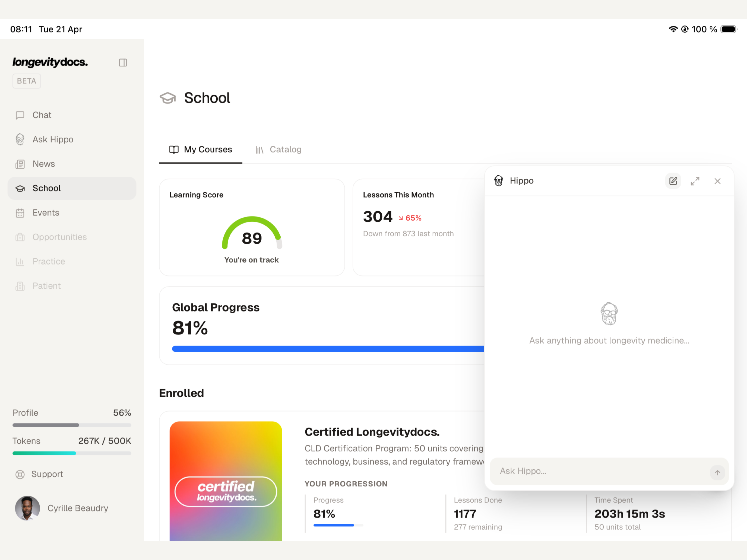Click the down 65% trend indicator
The width and height of the screenshot is (747, 560).
click(410, 218)
